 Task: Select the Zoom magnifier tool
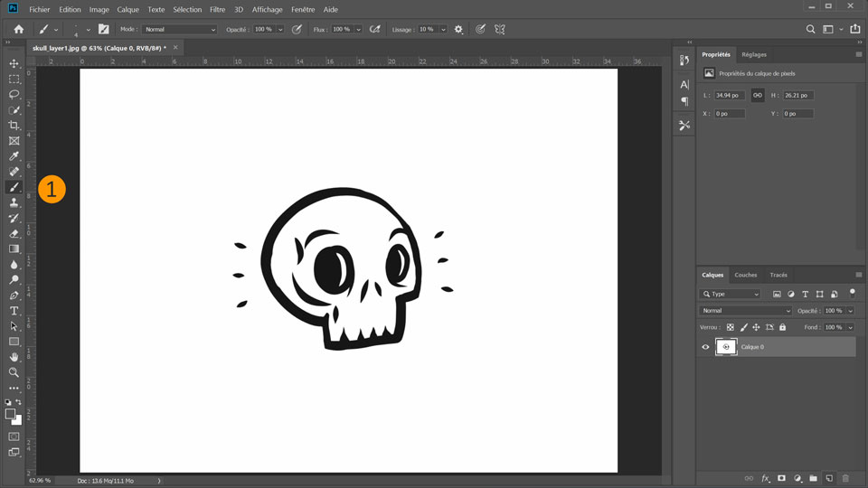14,372
